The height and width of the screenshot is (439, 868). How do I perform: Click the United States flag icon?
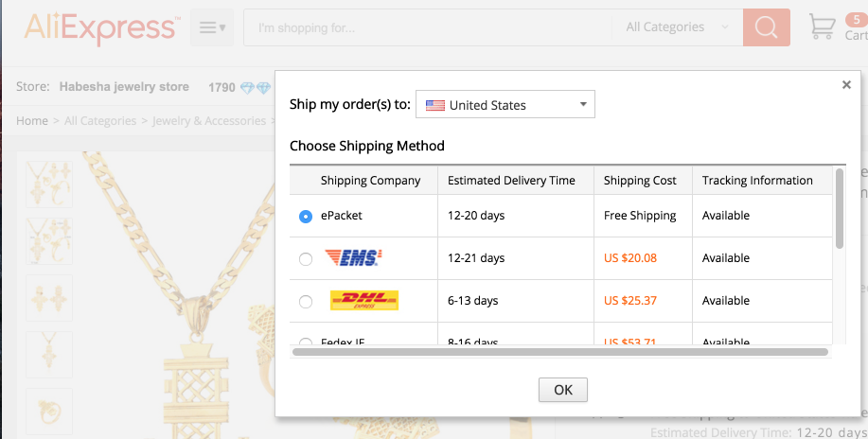point(435,105)
